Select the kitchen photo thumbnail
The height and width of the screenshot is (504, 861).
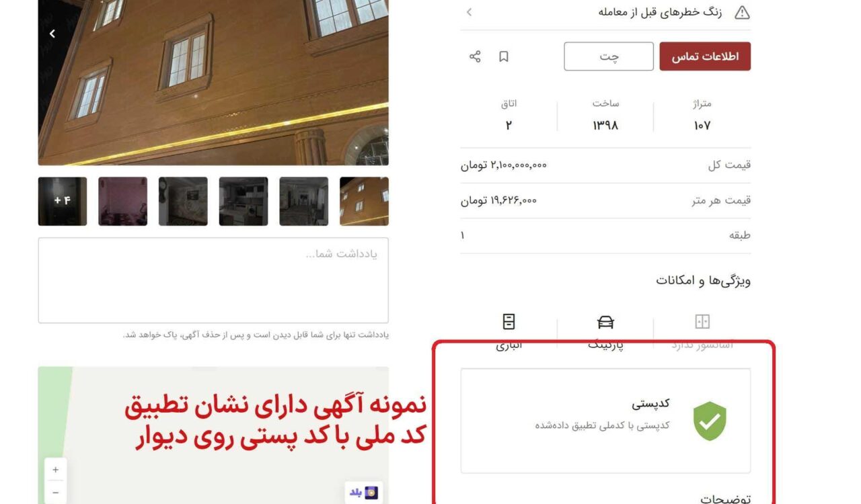pyautogui.click(x=244, y=201)
